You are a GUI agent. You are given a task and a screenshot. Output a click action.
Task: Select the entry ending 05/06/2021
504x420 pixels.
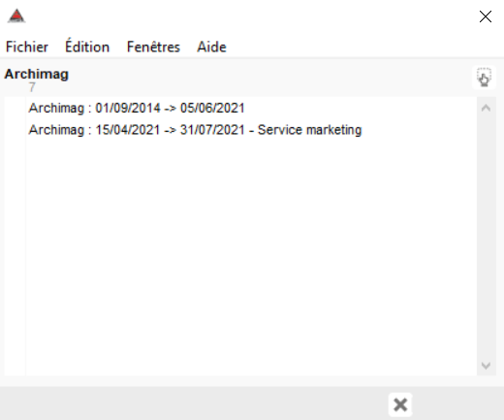pyautogui.click(x=137, y=108)
